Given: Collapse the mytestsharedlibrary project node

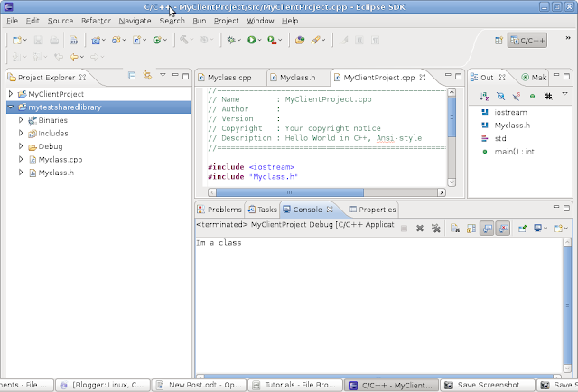Looking at the screenshot, I should click(11, 107).
